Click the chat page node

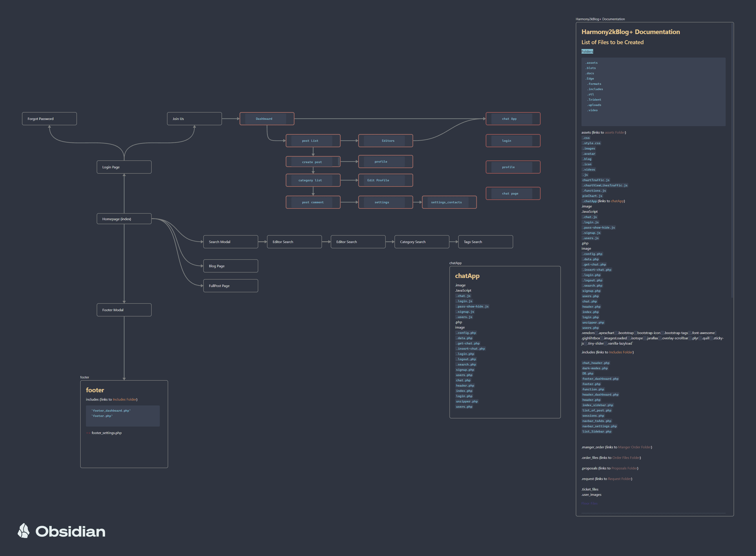(513, 194)
